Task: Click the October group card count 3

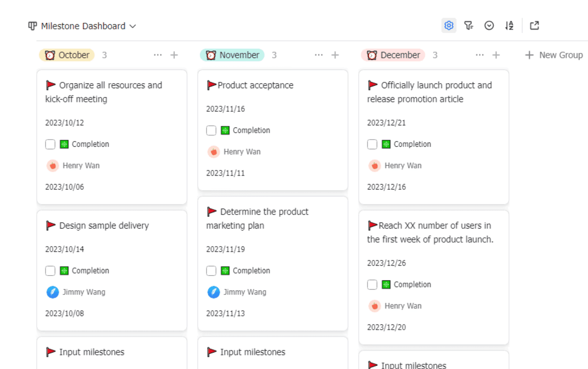Action: tap(104, 55)
